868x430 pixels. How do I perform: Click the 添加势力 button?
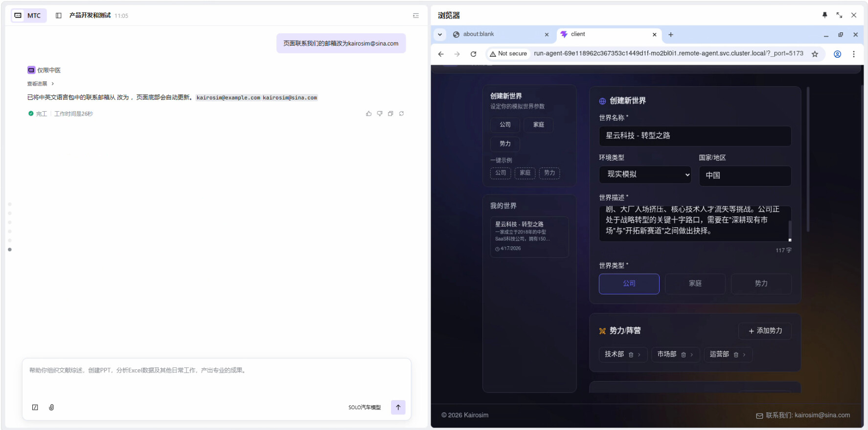765,331
